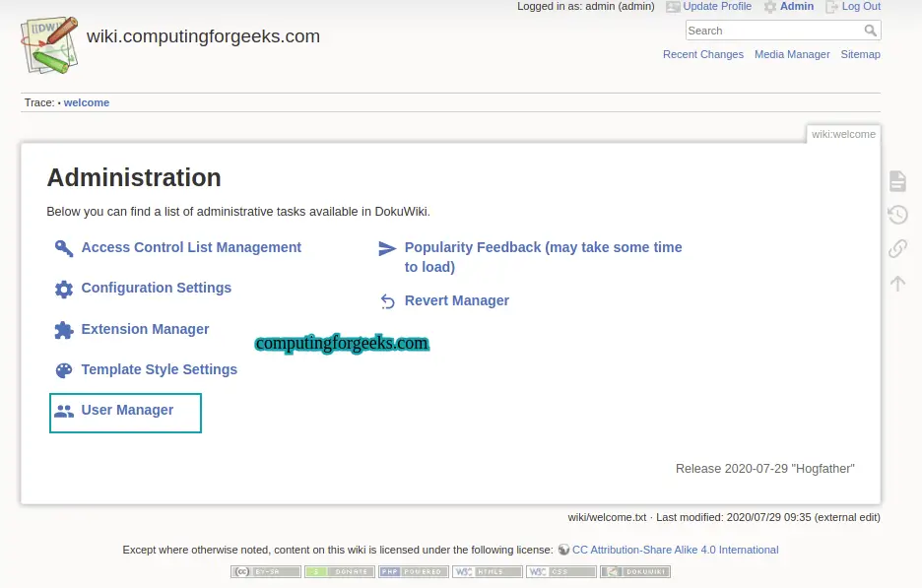
Task: Click the Update Profile card icon
Action: click(x=673, y=7)
